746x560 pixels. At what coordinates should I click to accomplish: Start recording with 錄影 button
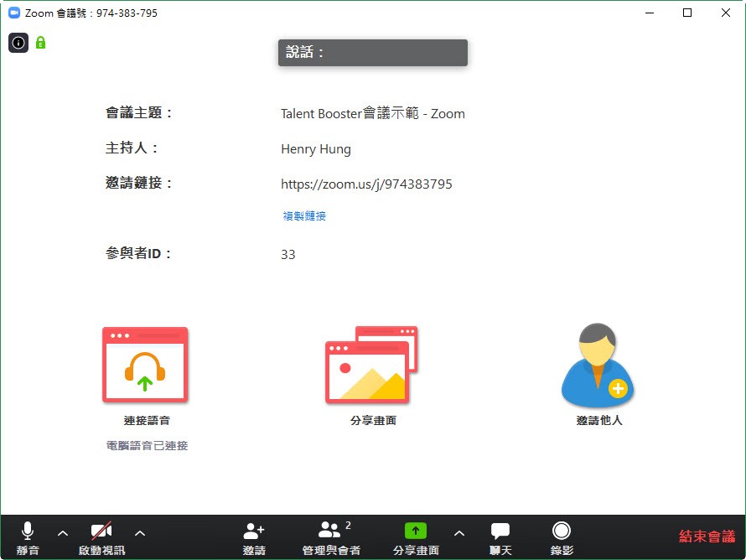point(562,537)
